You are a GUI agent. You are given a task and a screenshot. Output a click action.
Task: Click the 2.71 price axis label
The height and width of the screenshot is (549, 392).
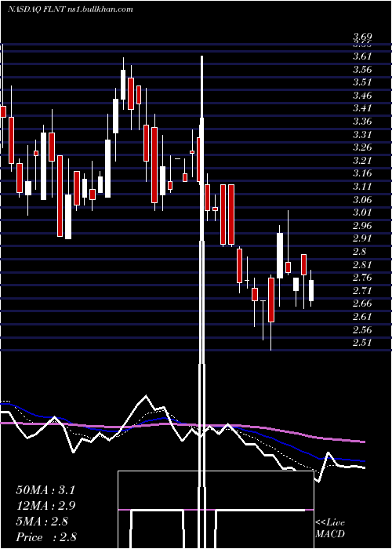tap(362, 291)
